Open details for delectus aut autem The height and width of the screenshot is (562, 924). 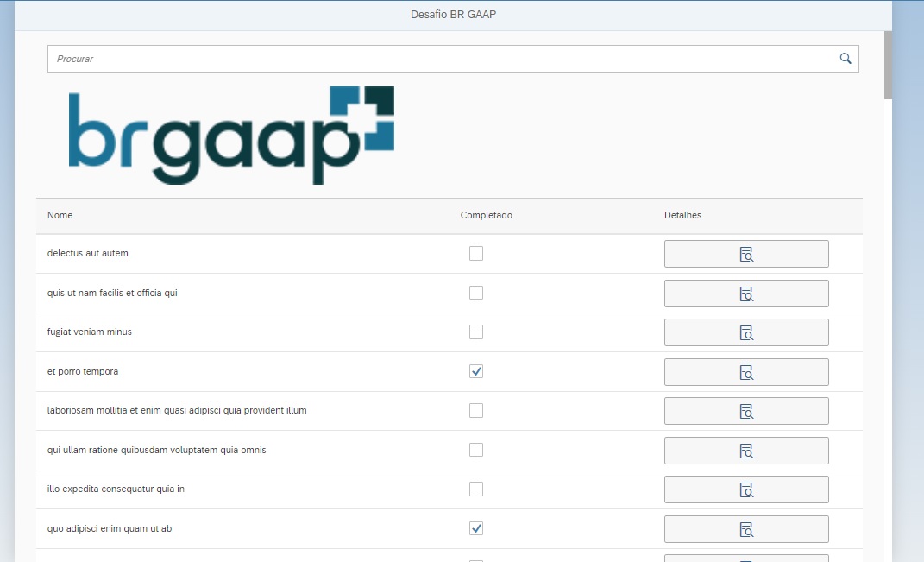pos(746,254)
